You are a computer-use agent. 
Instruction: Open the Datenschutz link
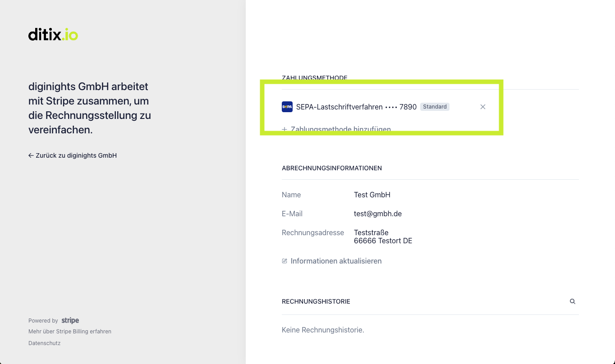point(44,343)
